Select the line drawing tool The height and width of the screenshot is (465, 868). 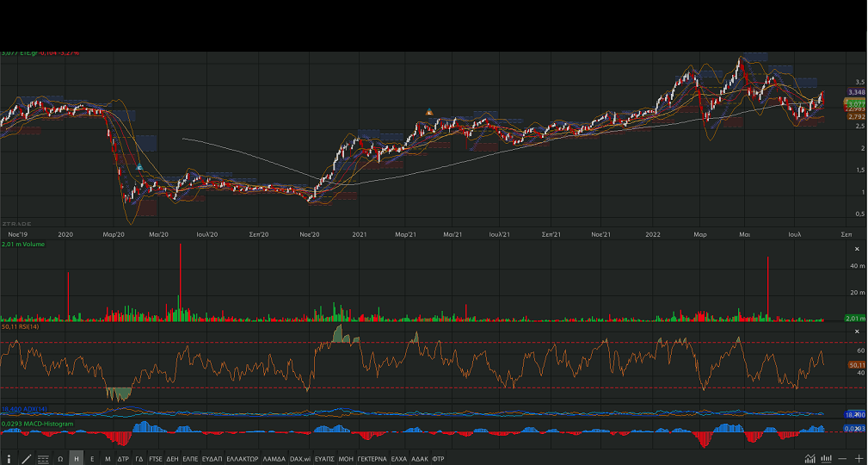[x=26, y=459]
